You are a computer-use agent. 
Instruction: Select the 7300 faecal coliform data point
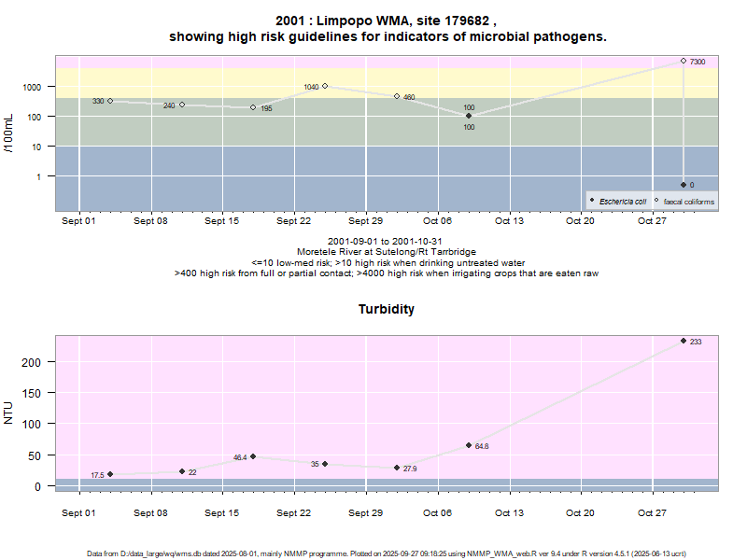[684, 61]
